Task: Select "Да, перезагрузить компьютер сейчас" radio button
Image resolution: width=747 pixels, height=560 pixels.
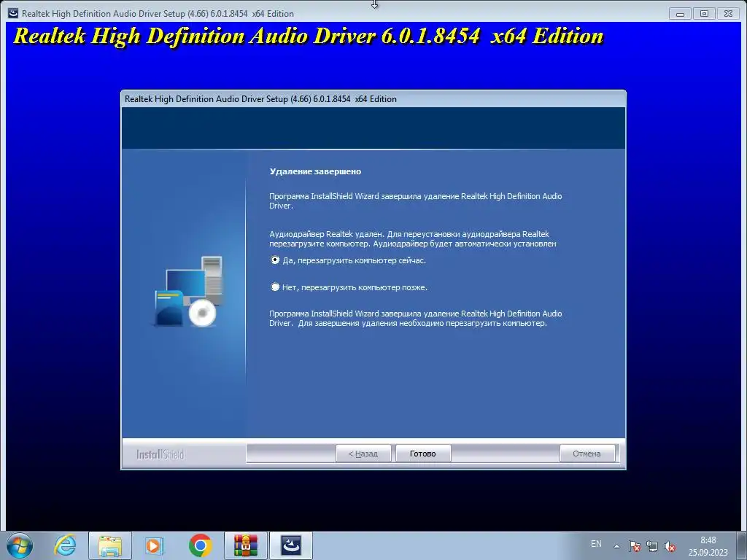Action: tap(275, 260)
